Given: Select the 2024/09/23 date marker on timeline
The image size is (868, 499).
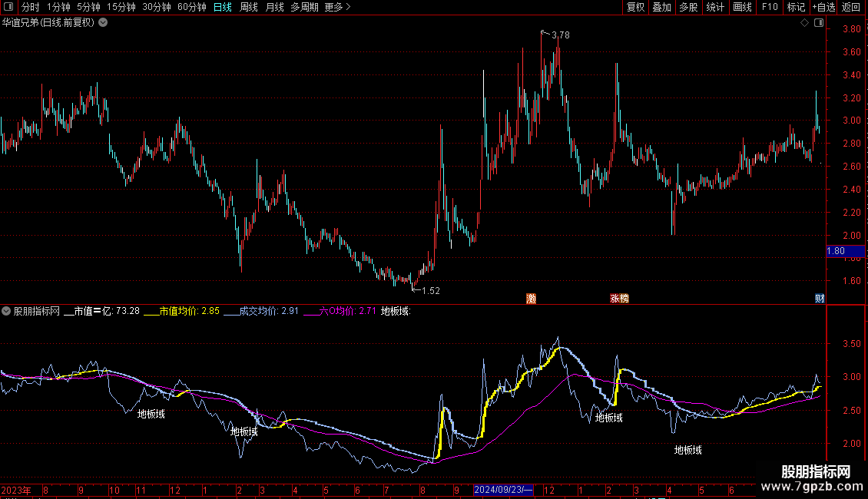Looking at the screenshot, I should point(503,490).
